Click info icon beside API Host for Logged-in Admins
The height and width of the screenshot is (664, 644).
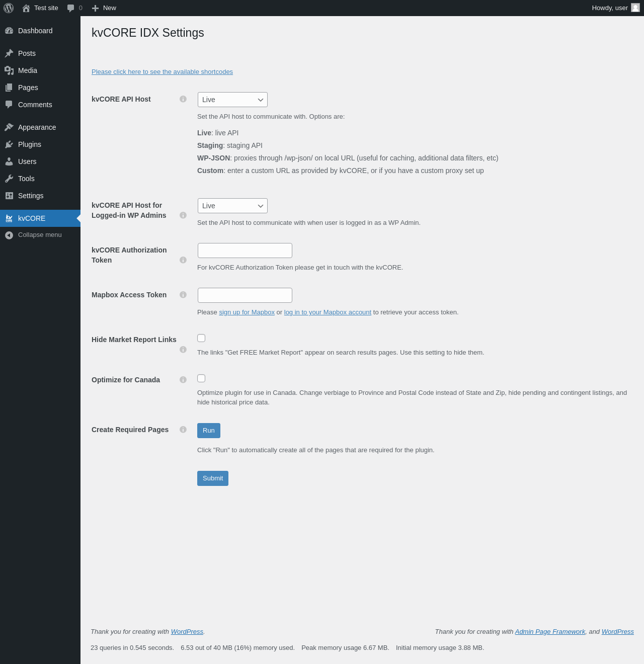point(183,215)
